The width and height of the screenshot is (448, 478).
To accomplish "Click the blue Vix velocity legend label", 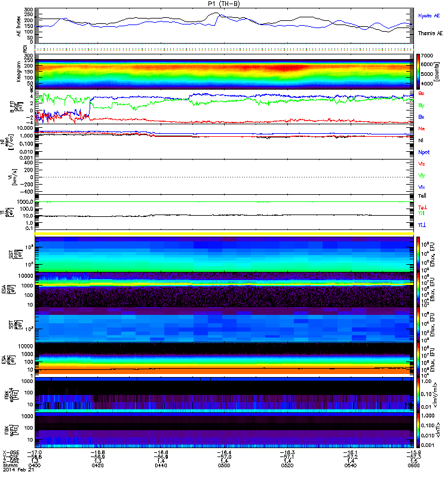I will (x=422, y=187).
